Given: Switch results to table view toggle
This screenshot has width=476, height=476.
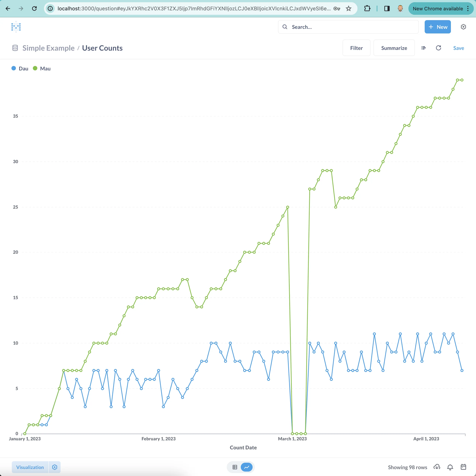Looking at the screenshot, I should (234, 467).
